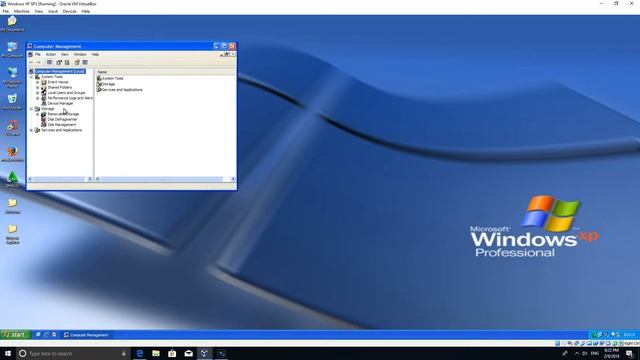Click the last icon in the Computer Management toolbar

[85, 62]
